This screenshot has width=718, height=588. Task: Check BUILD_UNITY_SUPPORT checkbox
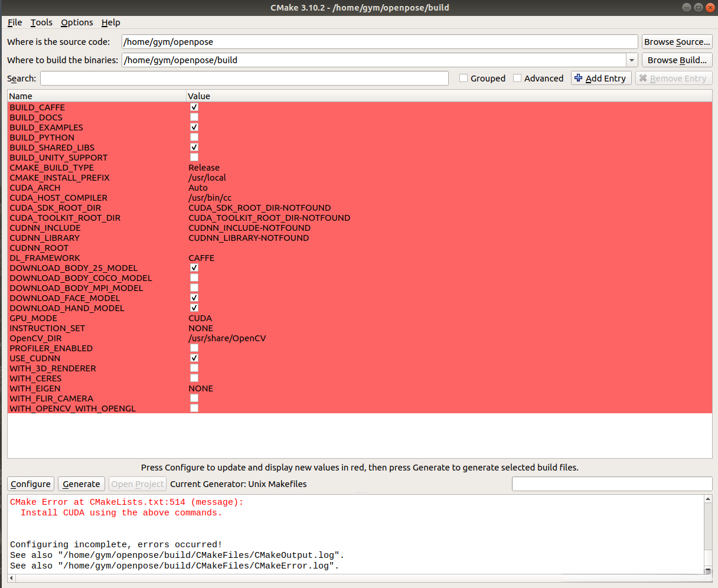click(194, 158)
